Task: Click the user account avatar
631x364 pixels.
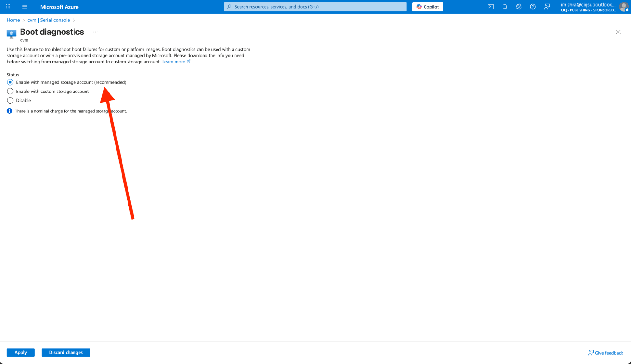Action: [623, 7]
